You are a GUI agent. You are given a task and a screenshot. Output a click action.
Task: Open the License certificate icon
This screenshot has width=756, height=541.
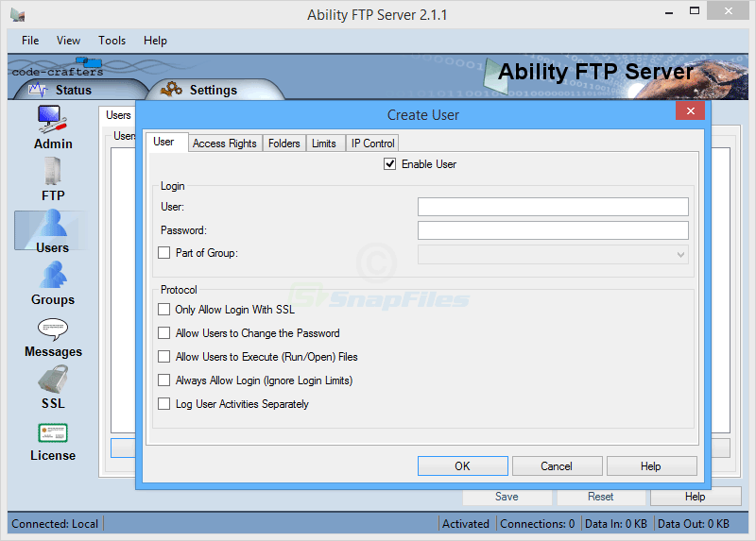53,432
